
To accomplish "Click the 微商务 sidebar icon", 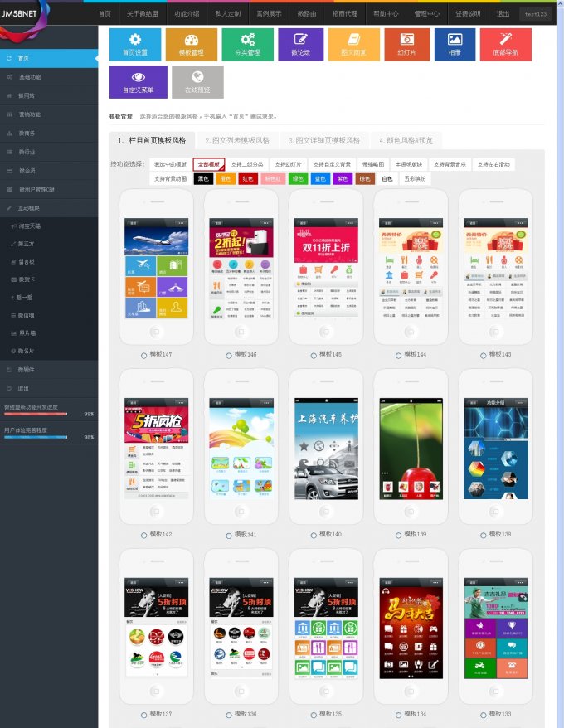I will 9,133.
